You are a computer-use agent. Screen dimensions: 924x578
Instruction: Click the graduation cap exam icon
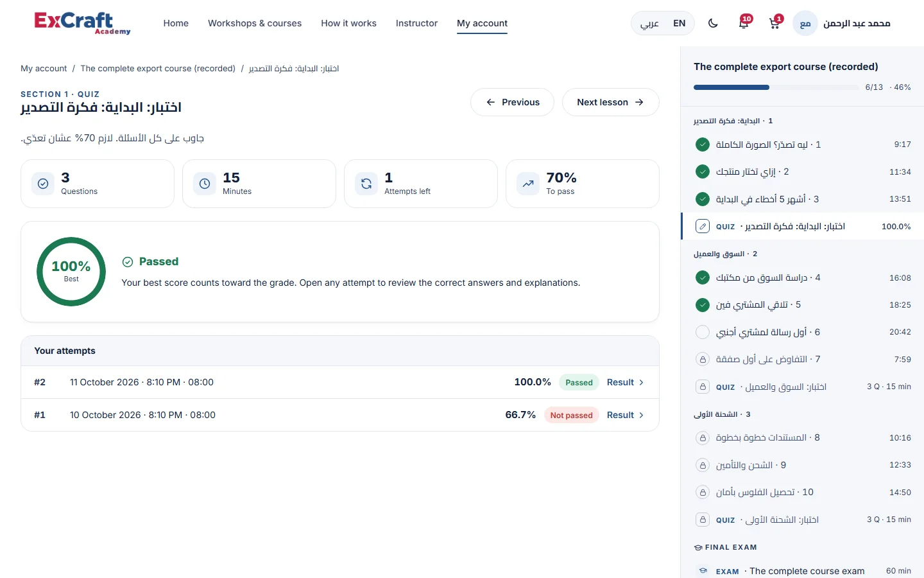pyautogui.click(x=703, y=571)
